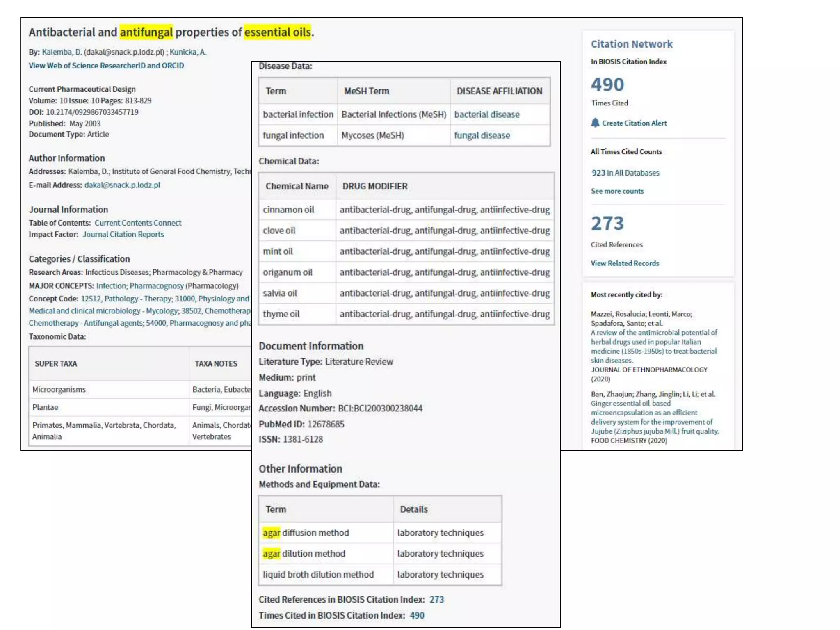Open Journal Citation Reports link
The width and height of the screenshot is (840, 630).
click(123, 234)
